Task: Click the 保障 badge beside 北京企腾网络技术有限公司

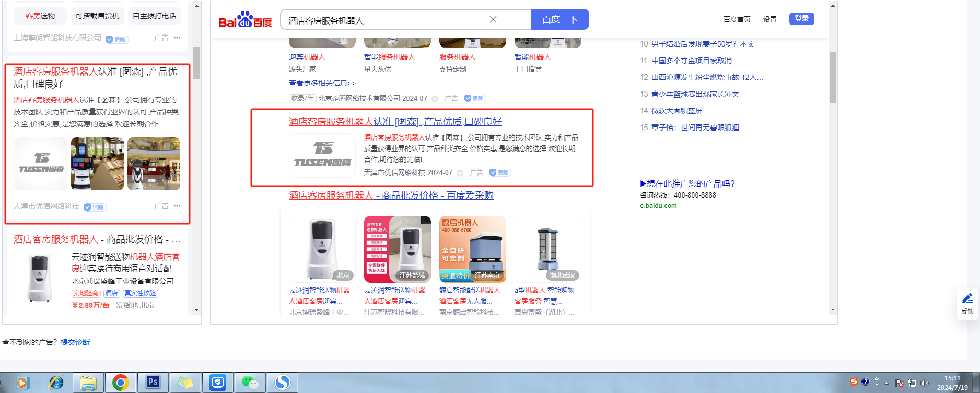Action: (x=475, y=98)
